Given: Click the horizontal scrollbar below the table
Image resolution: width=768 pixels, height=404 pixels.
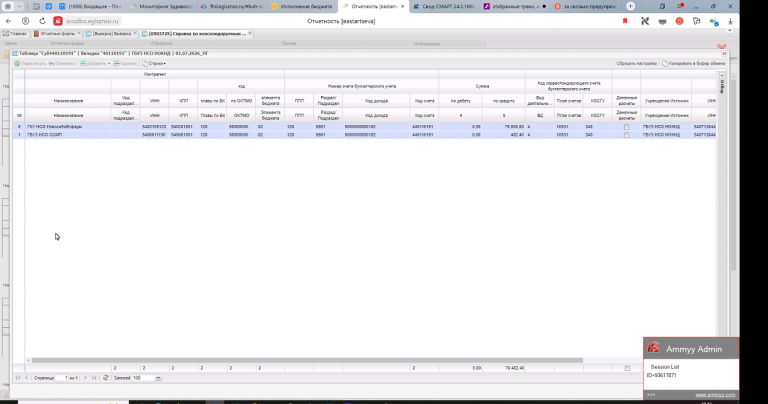Looking at the screenshot, I should click(x=307, y=360).
